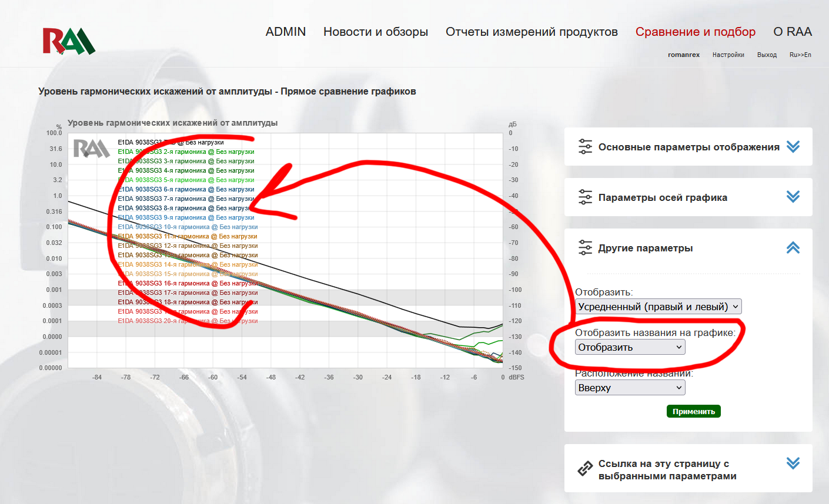The image size is (829, 504).
Task: Click the RAA logo in header
Action: 69,41
